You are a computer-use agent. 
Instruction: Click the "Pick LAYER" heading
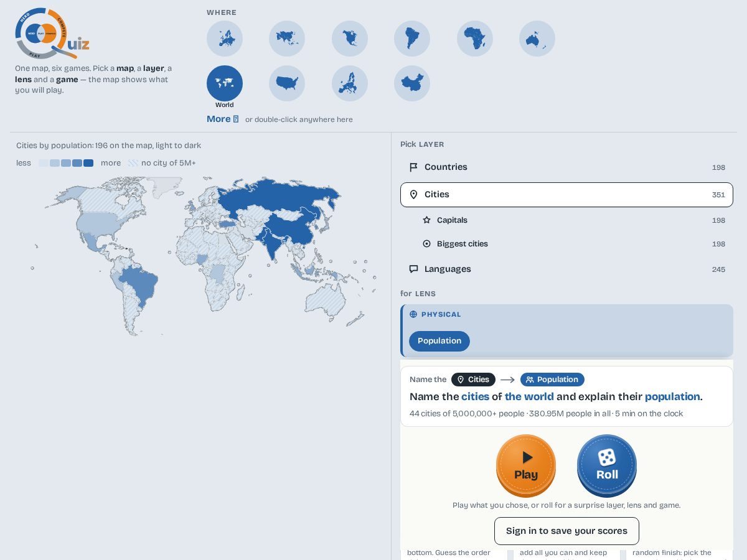(422, 144)
